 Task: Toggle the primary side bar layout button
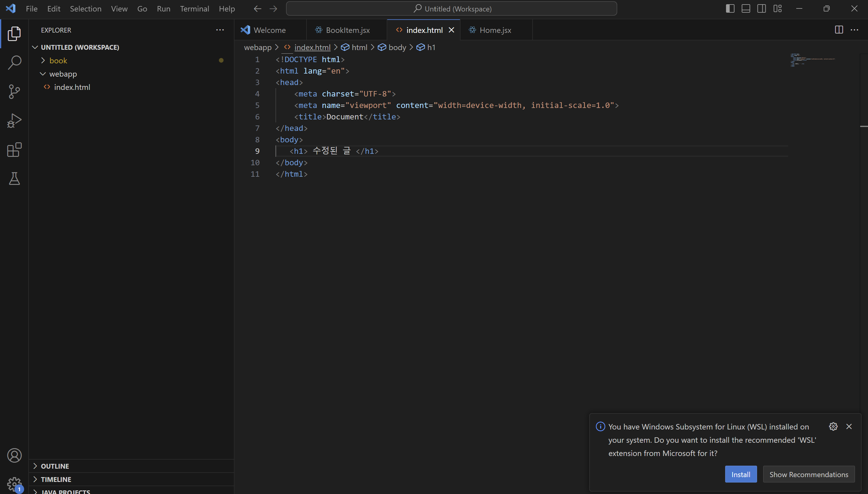pyautogui.click(x=730, y=8)
